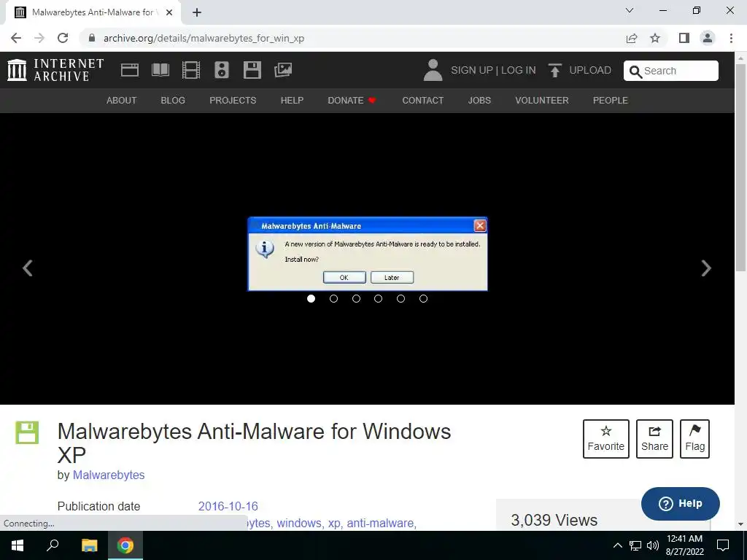Open the Internet Archive home logo

coord(55,70)
